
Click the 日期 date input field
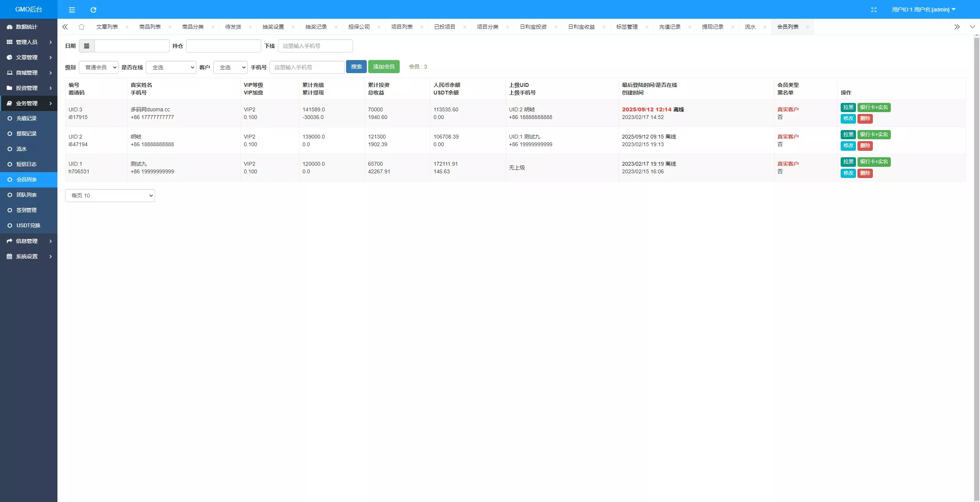click(x=132, y=46)
